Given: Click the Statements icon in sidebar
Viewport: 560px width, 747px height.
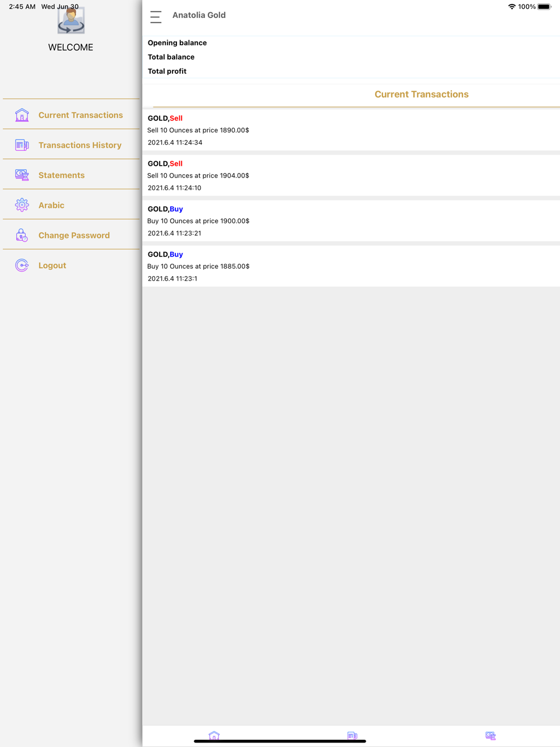Looking at the screenshot, I should coord(22,175).
